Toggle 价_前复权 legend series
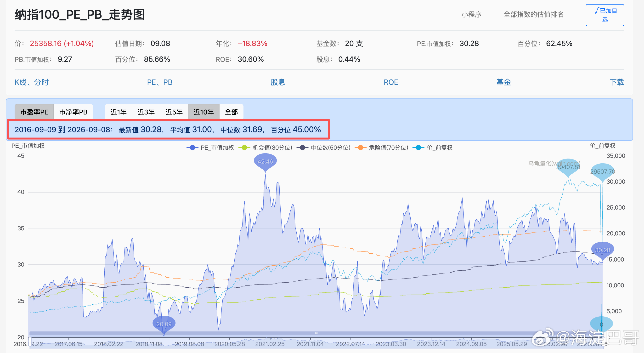Image resolution: width=644 pixels, height=353 pixels. click(433, 148)
